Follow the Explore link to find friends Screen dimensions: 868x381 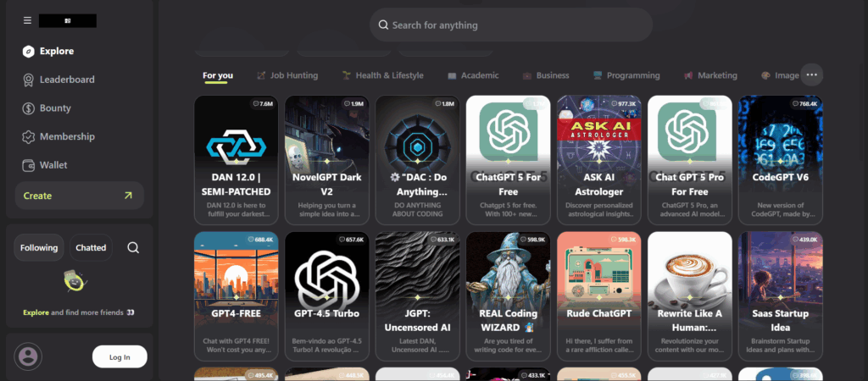(x=36, y=312)
